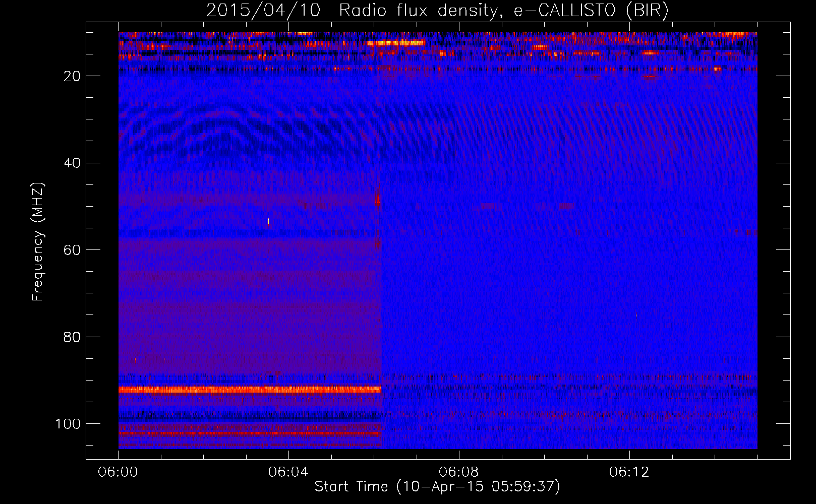Click the 06:00 time tick label

118,472
